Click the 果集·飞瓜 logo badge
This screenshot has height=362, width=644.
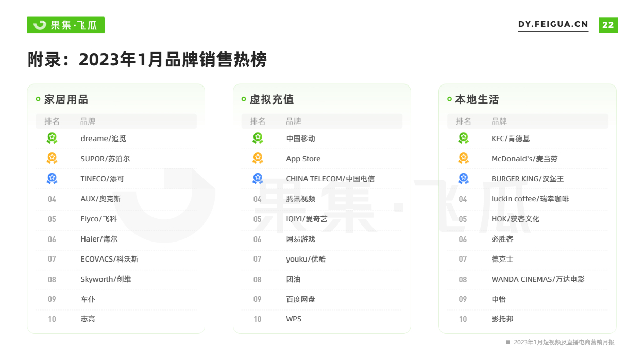point(65,25)
